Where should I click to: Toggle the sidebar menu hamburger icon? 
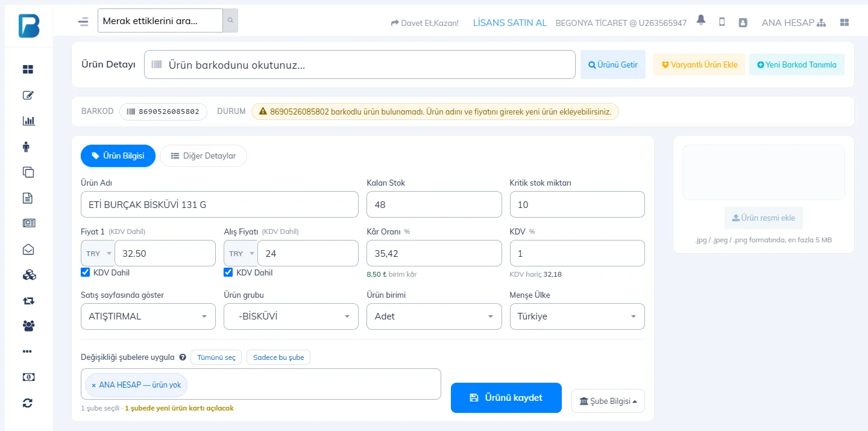pyautogui.click(x=83, y=22)
